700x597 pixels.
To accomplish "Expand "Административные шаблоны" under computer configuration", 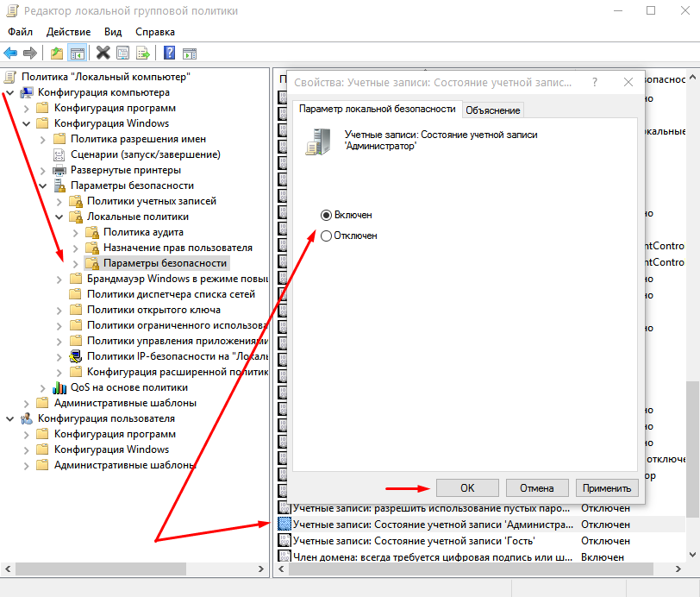I will point(26,403).
